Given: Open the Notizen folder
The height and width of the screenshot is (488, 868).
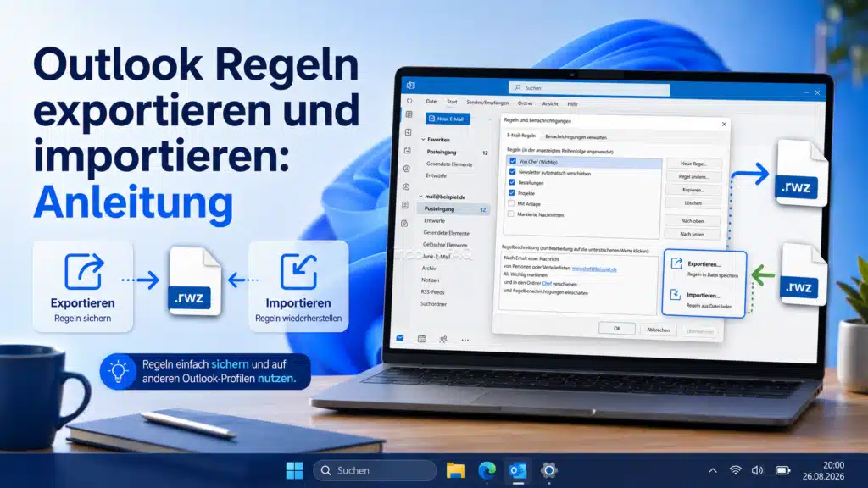Looking at the screenshot, I should tap(430, 280).
